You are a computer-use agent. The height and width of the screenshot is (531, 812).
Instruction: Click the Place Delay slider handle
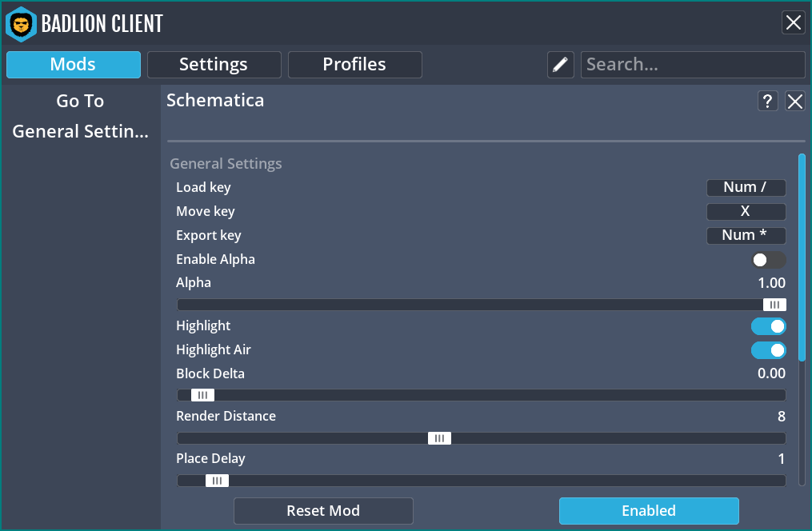[217, 481]
